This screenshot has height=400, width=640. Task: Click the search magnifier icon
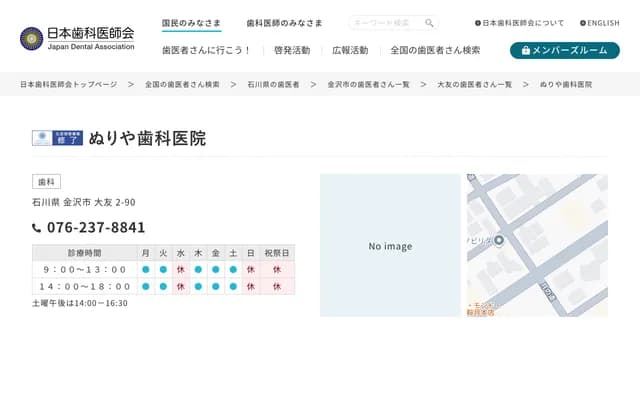[x=429, y=23]
